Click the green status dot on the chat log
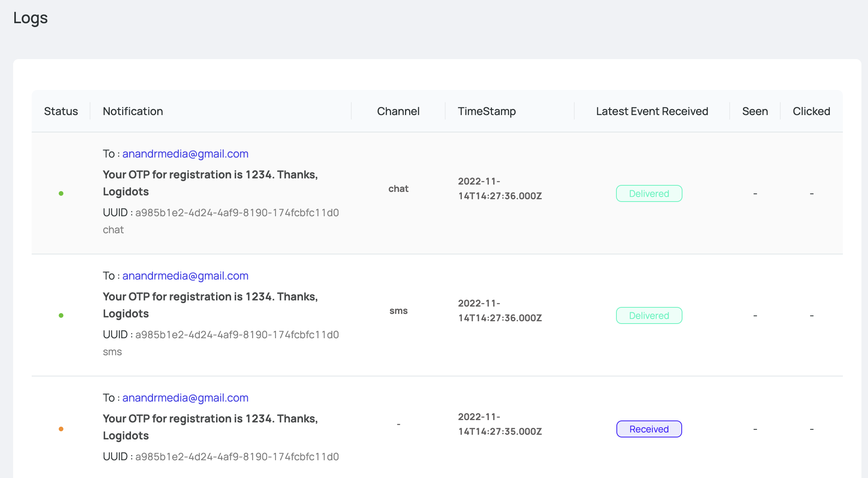The height and width of the screenshot is (478, 868). 62,193
